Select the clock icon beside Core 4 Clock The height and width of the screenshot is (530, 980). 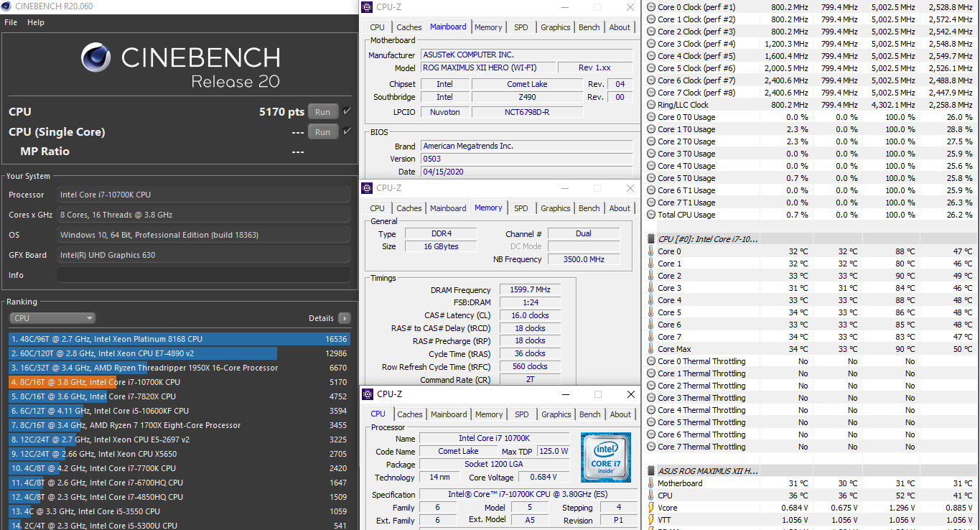coord(651,56)
